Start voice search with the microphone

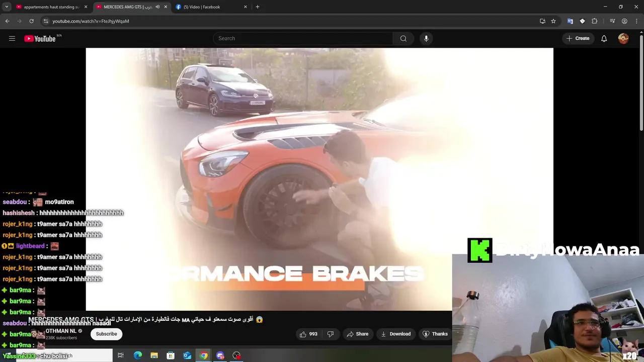(x=426, y=38)
